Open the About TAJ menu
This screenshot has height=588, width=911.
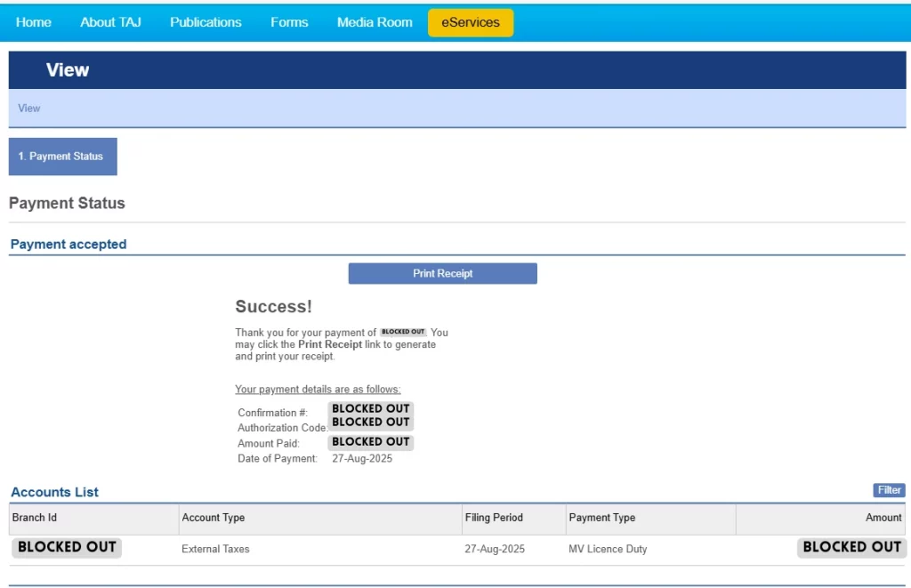point(110,22)
